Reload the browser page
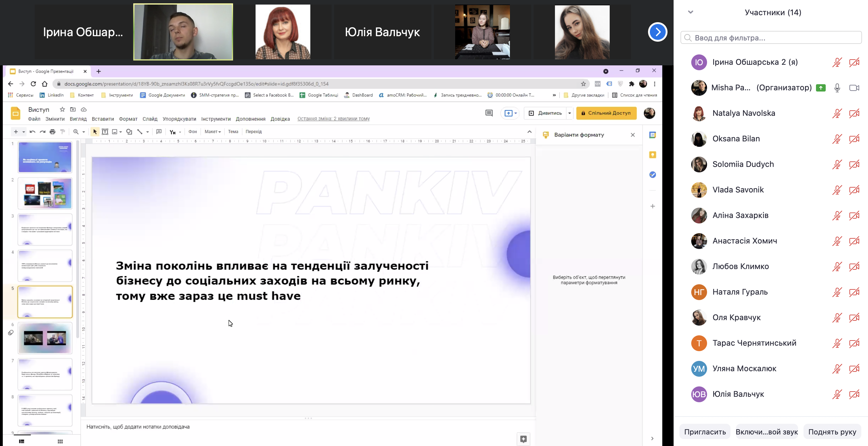 (x=33, y=84)
